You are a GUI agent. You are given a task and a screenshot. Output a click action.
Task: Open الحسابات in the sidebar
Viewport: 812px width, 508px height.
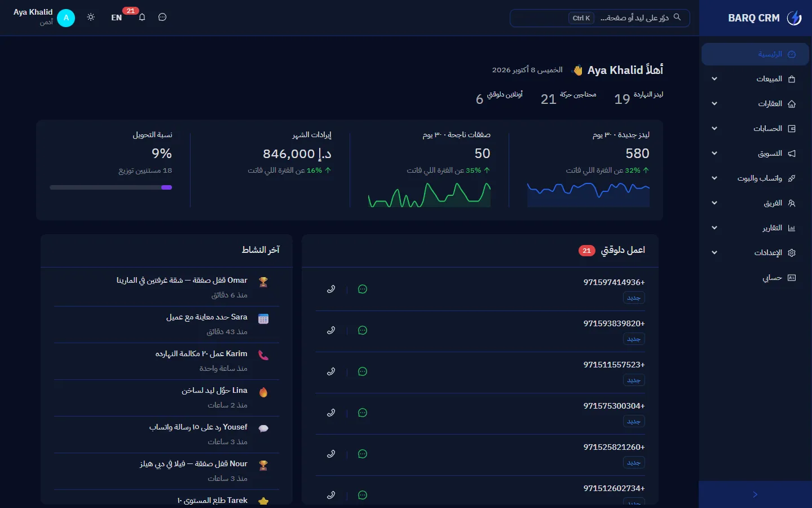(755, 129)
